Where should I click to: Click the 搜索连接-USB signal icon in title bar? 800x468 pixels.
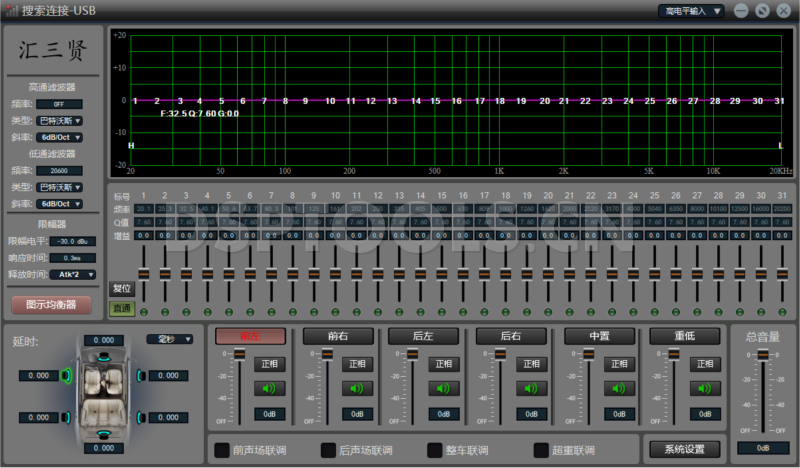tap(12, 11)
